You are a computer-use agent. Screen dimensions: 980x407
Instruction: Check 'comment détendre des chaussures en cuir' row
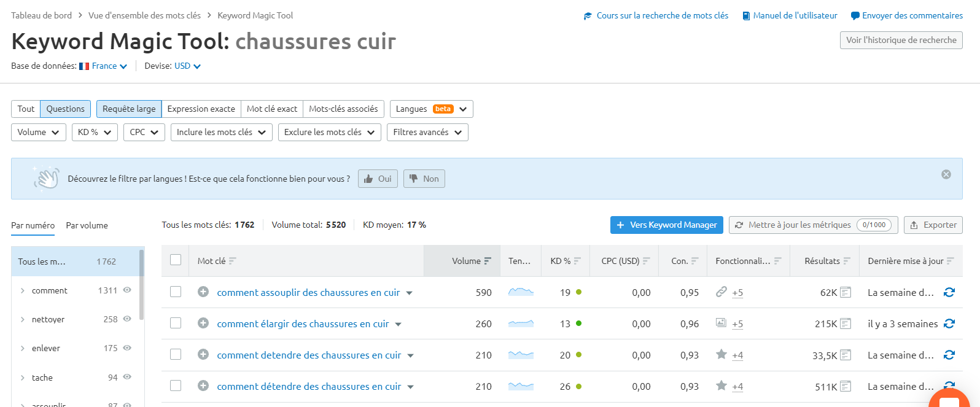[176, 386]
